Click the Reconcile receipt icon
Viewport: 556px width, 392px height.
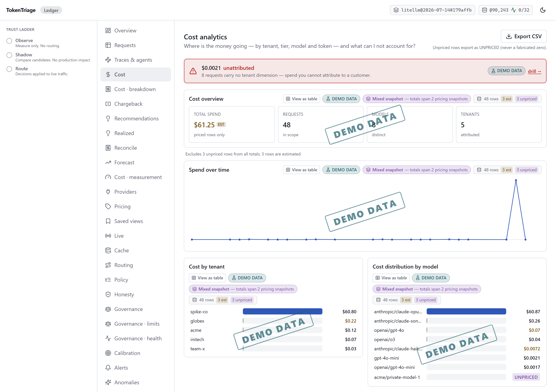tap(108, 148)
